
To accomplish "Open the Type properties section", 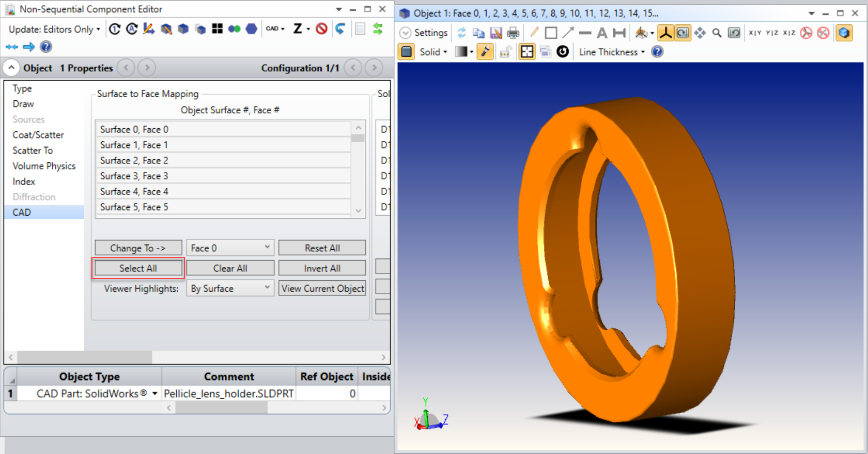I will [x=22, y=88].
